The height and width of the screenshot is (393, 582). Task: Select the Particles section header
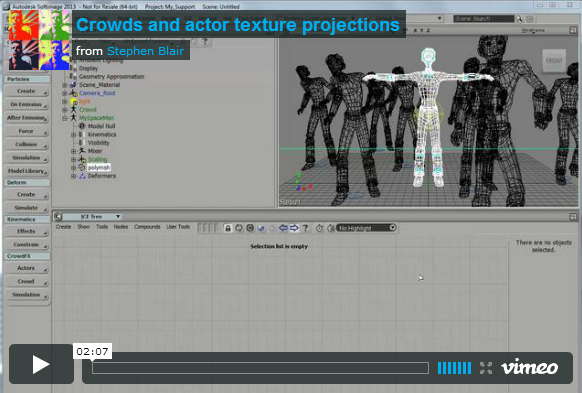tap(27, 79)
